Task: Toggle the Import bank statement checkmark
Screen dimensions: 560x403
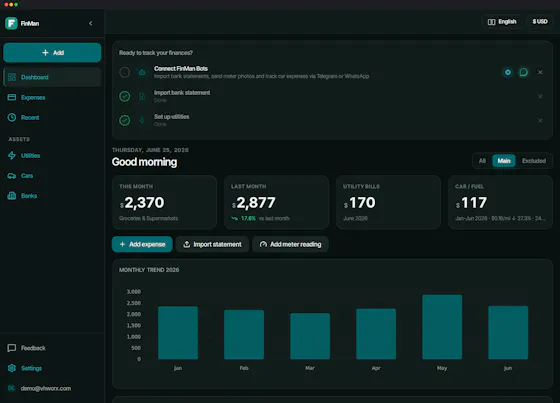Action: (125, 96)
